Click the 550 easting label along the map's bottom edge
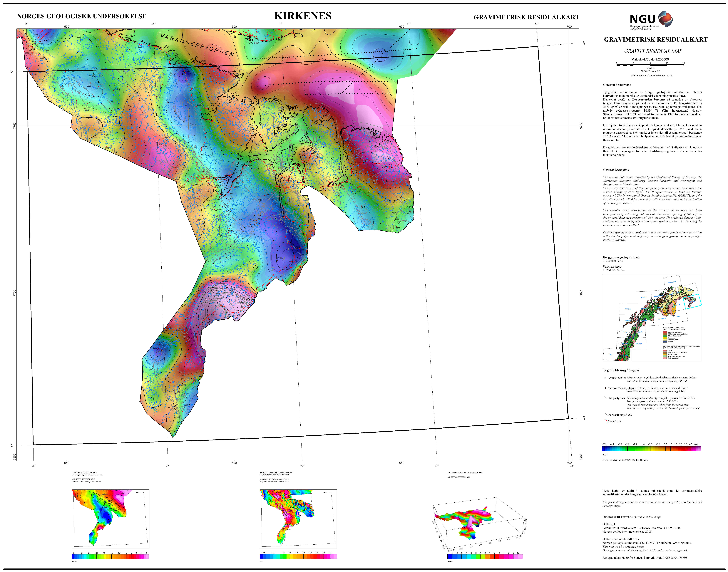Screen dimensions: 728x572 click(67, 463)
